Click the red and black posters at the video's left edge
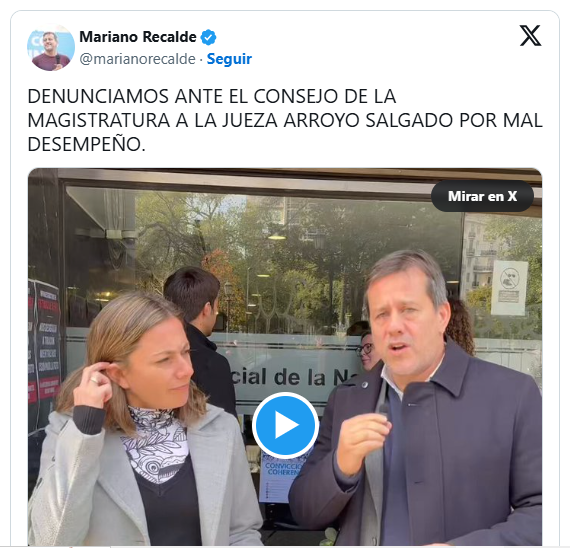This screenshot has width=570, height=548. [x=44, y=345]
